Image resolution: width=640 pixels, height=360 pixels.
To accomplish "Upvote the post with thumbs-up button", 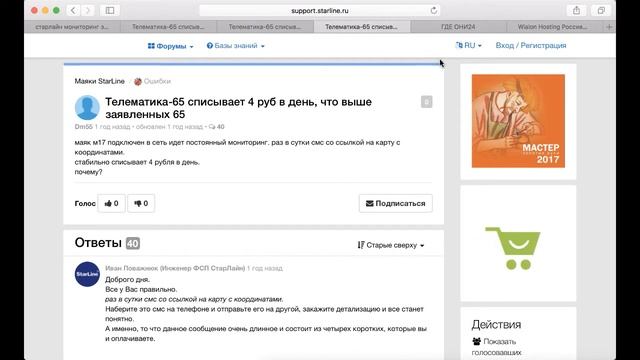I will coord(111,203).
